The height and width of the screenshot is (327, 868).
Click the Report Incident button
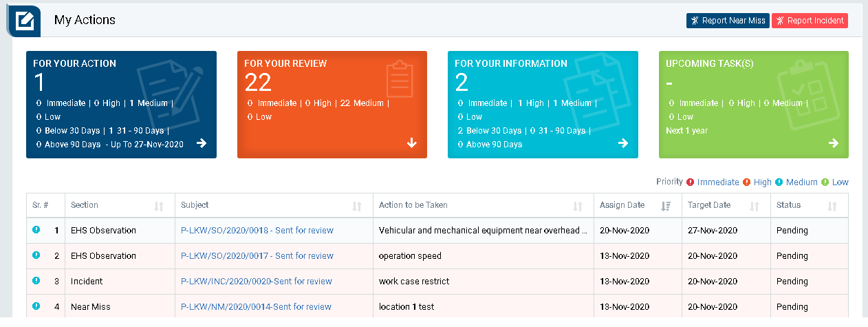(810, 21)
